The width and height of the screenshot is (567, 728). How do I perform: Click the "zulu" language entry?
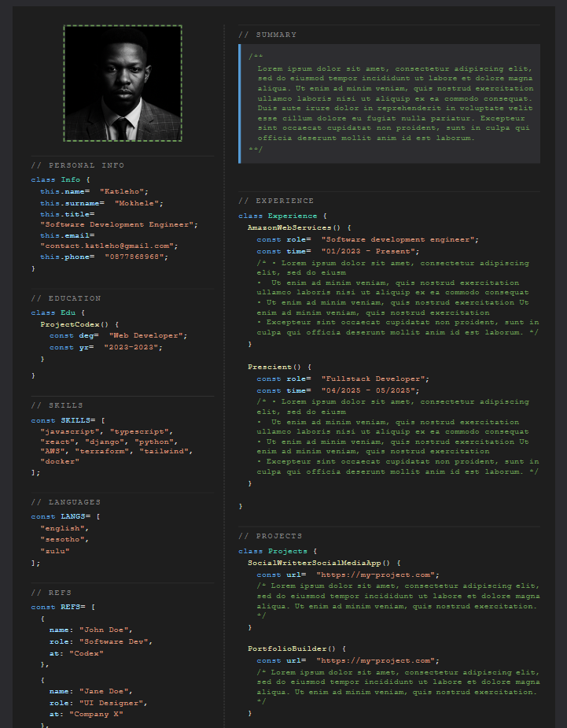pyautogui.click(x=55, y=551)
